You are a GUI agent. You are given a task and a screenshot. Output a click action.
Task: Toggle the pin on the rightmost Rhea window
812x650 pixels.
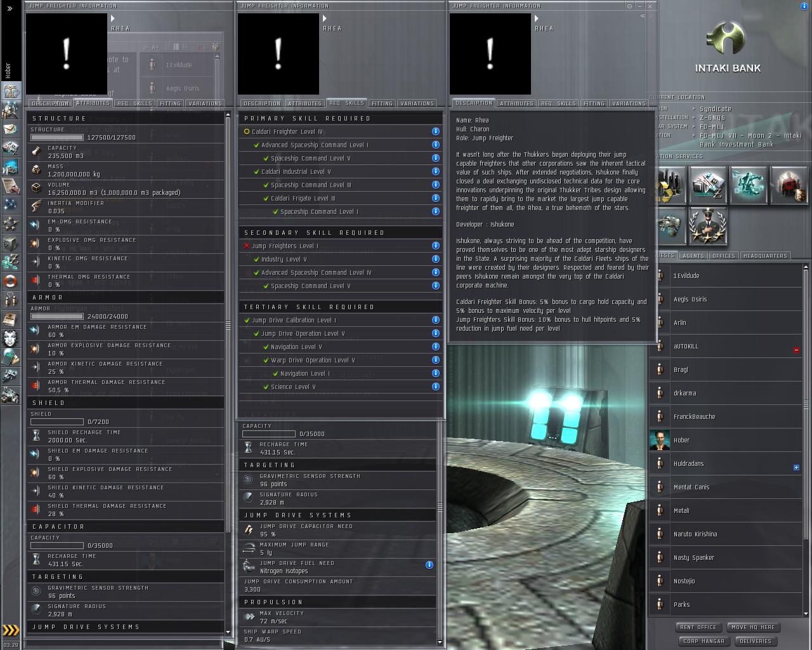630,6
